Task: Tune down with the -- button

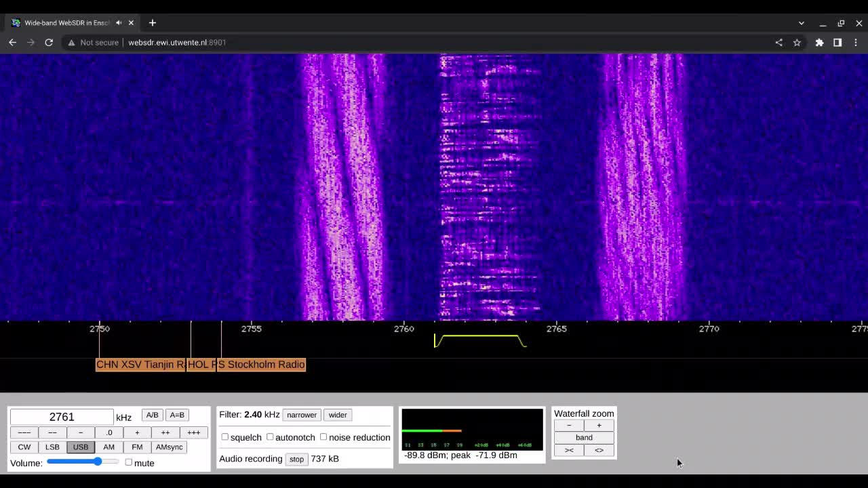Action: tap(52, 432)
